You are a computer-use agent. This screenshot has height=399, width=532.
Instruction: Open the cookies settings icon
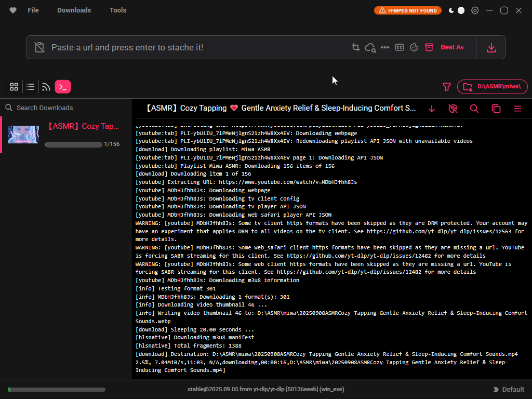[414, 47]
